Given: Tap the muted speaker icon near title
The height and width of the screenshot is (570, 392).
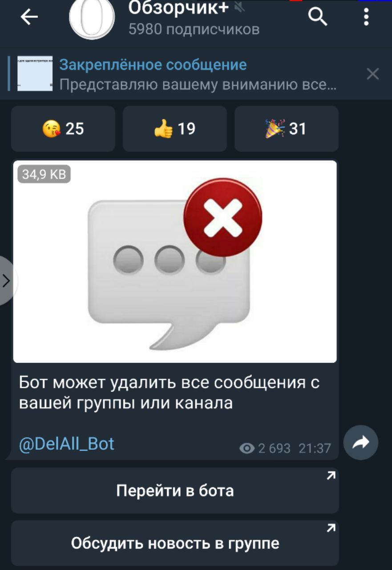Looking at the screenshot, I should [x=239, y=7].
